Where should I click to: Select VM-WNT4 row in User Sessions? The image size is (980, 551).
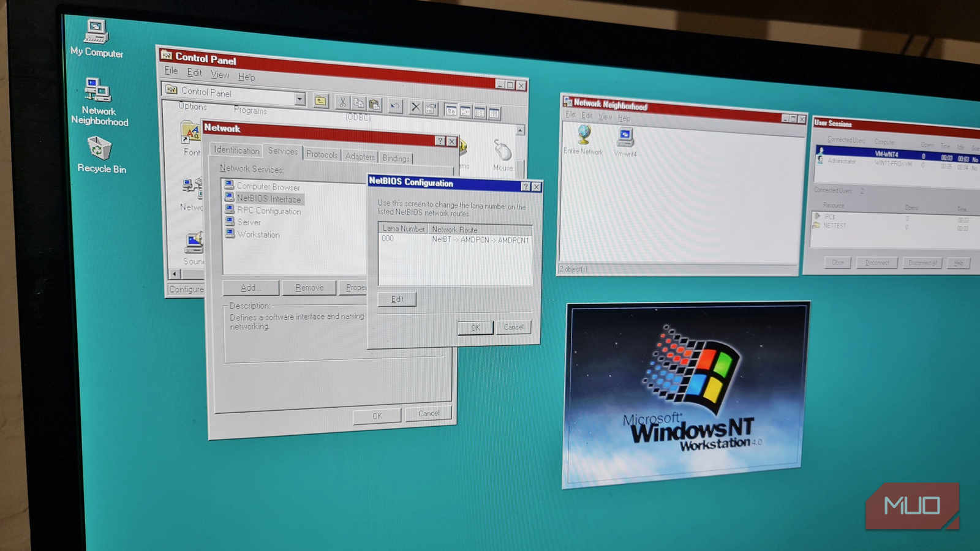pyautogui.click(x=897, y=154)
